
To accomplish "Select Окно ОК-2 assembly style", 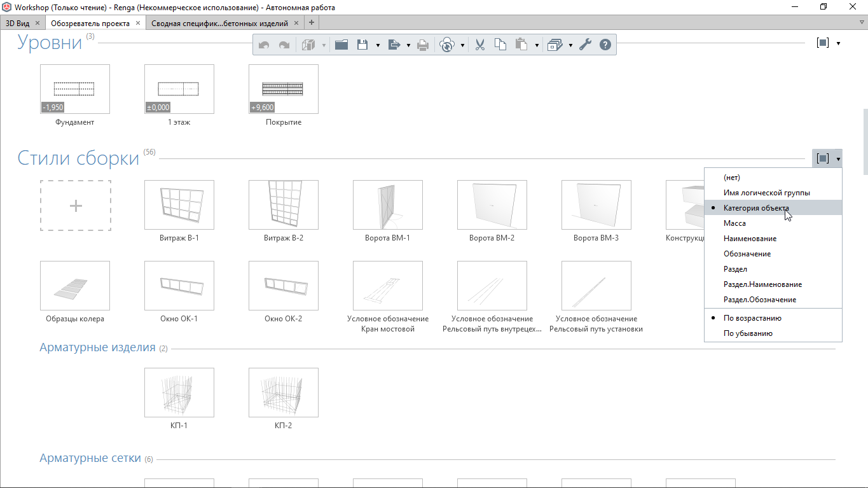I will pyautogui.click(x=284, y=286).
